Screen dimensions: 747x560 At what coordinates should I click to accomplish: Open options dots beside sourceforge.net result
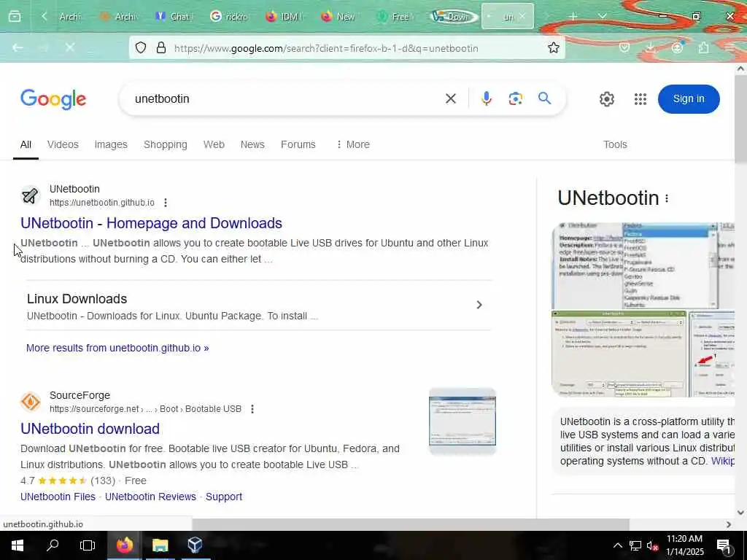(x=252, y=409)
